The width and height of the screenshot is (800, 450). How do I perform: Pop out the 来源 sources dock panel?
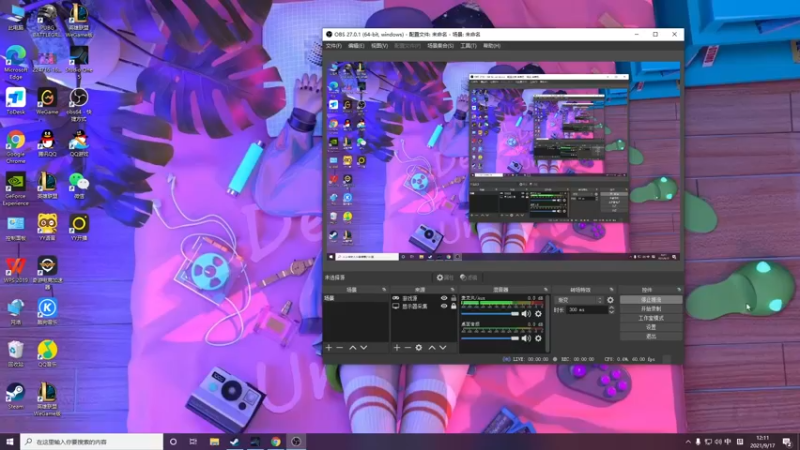pos(452,289)
